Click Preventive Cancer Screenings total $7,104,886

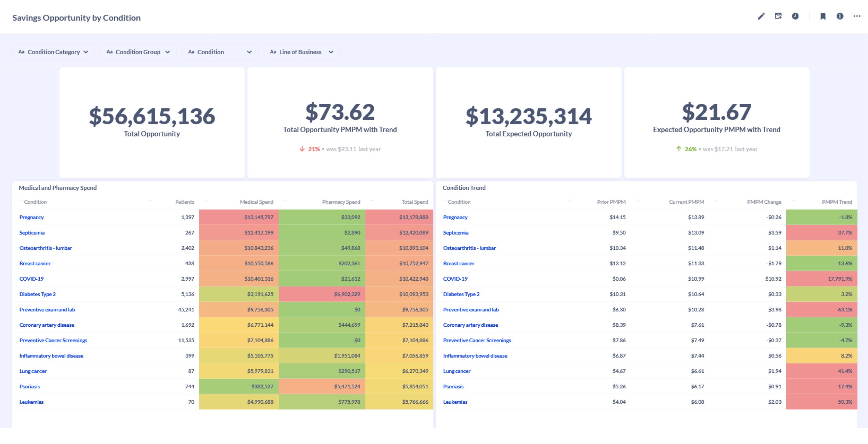[399, 340]
